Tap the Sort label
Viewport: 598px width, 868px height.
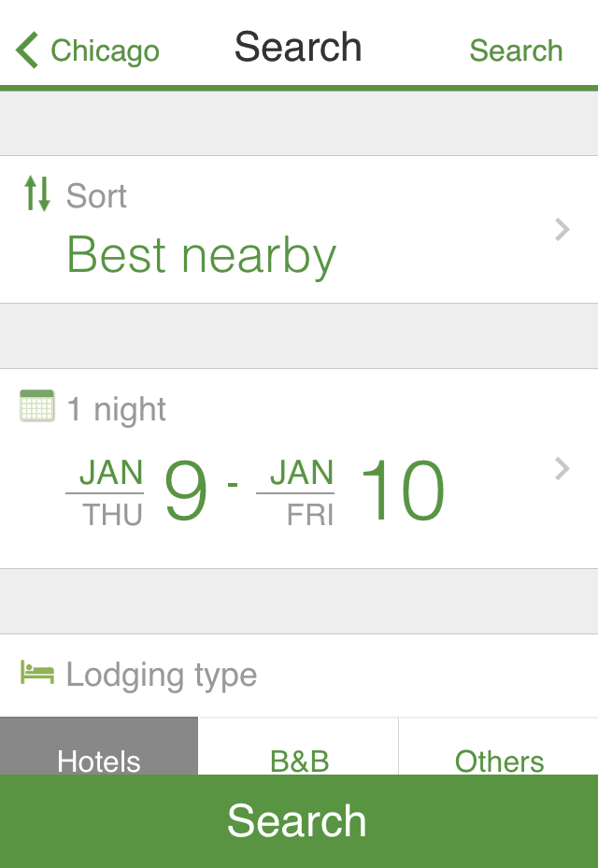pos(96,196)
